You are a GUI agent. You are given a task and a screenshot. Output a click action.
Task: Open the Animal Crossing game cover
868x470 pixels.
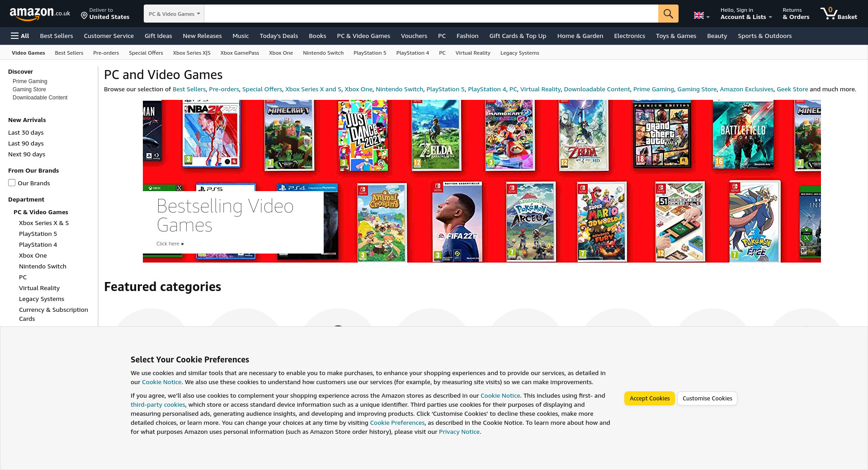[382, 222]
